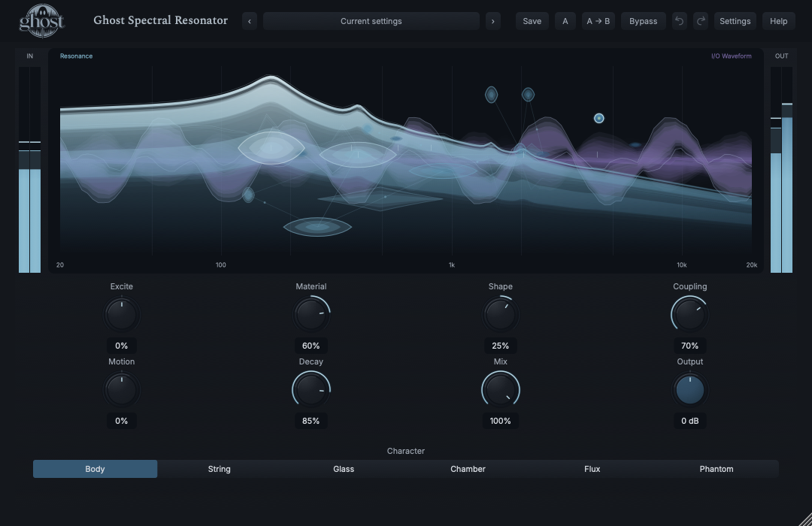Click the Shape 25% value field
Screen dimensions: 812x526
coord(500,346)
